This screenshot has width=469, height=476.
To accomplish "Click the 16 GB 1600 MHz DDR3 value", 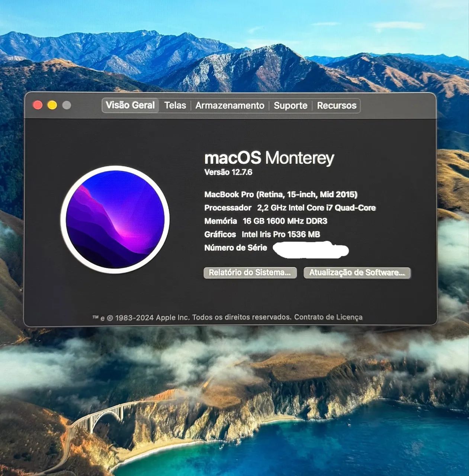I will (285, 221).
